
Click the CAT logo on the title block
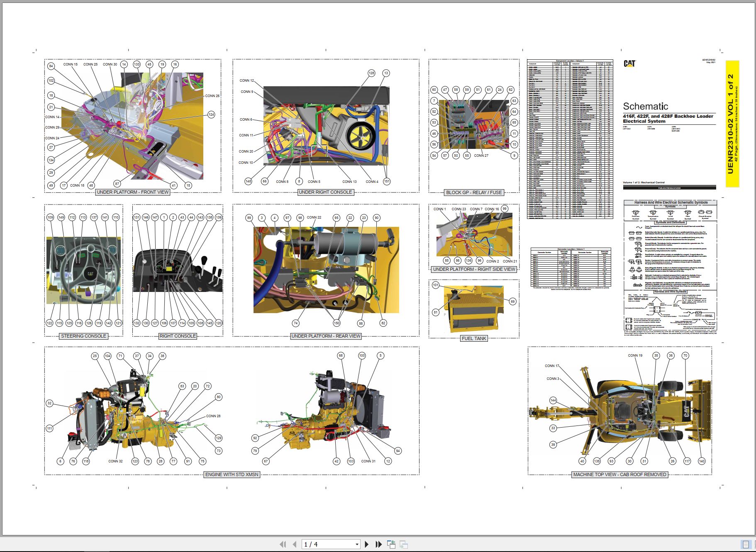point(629,63)
